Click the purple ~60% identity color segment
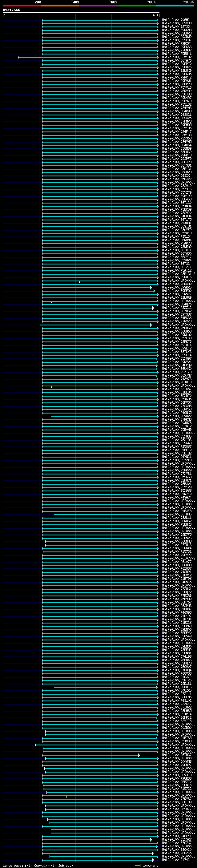 pyautogui.click(x=99, y=6)
